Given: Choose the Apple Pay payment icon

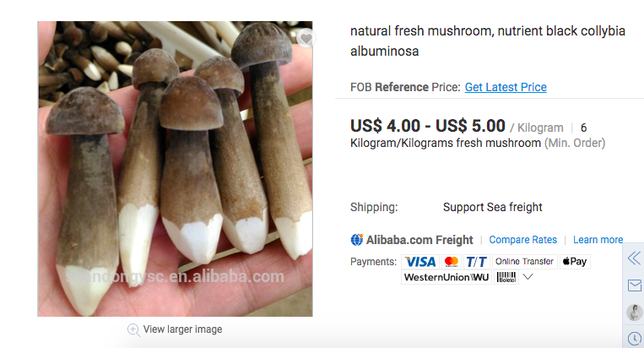Looking at the screenshot, I should click(x=575, y=262).
